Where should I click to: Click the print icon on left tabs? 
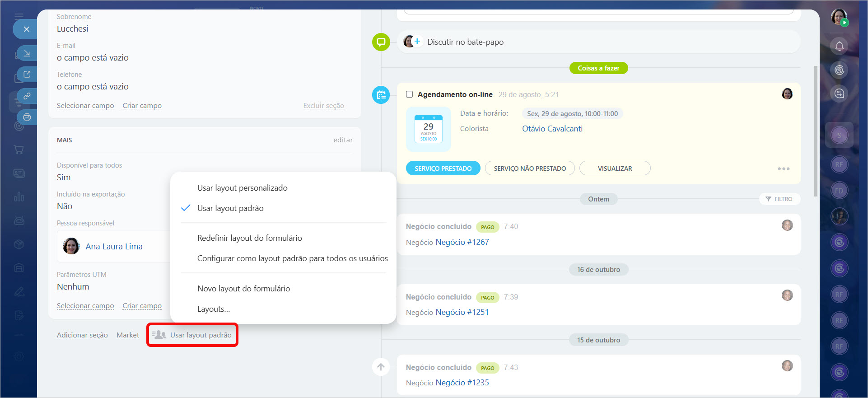pos(27,117)
